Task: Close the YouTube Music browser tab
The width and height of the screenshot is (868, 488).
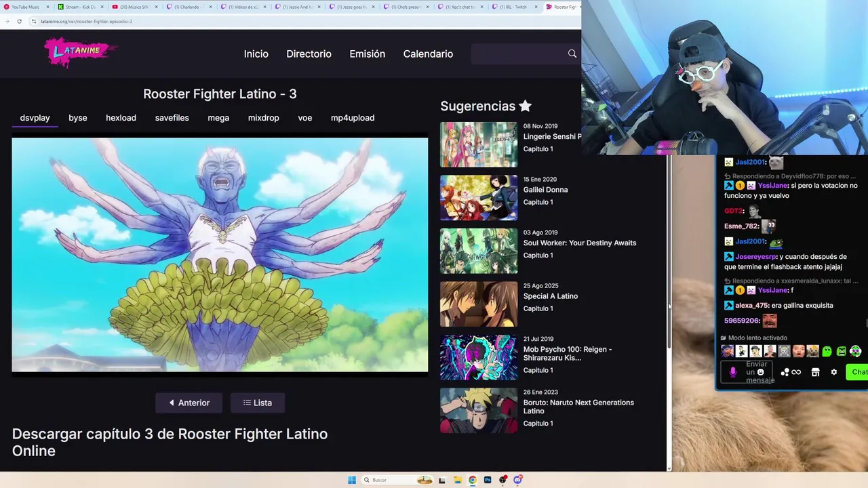Action: pyautogui.click(x=47, y=7)
